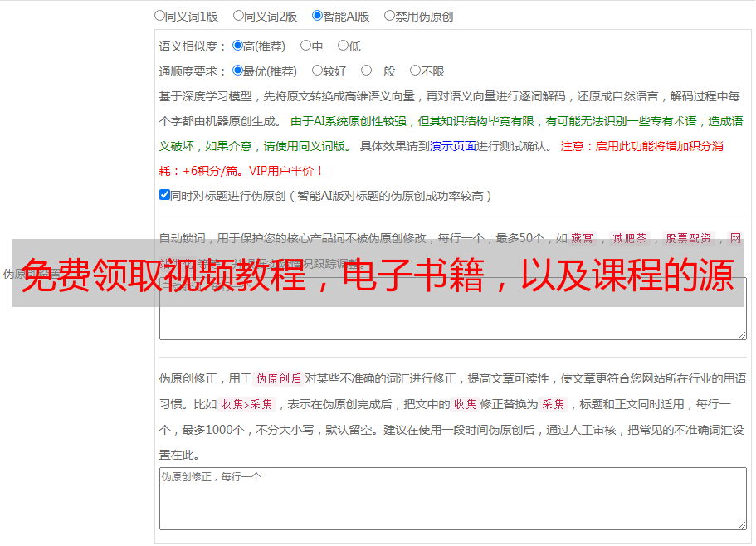This screenshot has height=546, width=756.
Task: Click the 燕窝 example keyword tag
Action: point(582,238)
